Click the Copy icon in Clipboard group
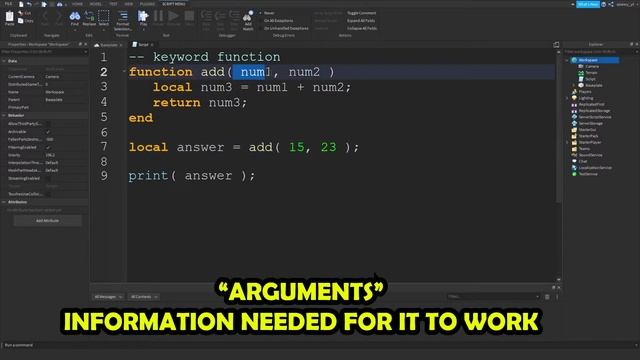 20,20
